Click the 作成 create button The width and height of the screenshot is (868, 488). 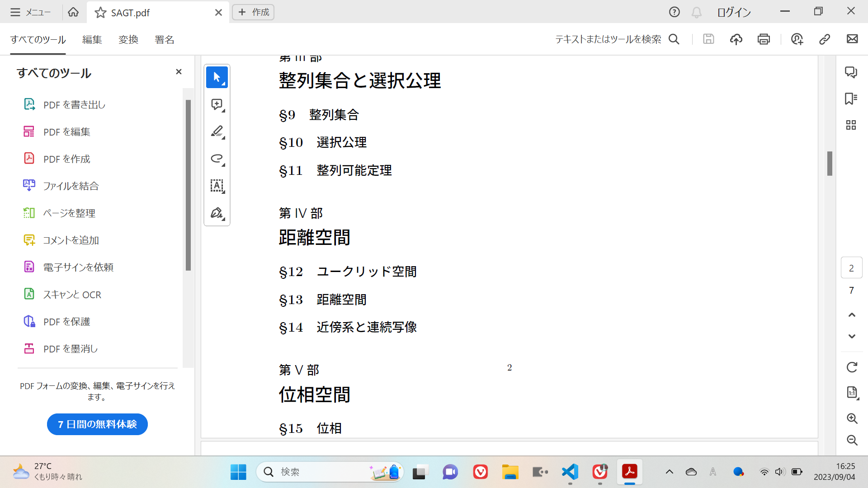(253, 12)
